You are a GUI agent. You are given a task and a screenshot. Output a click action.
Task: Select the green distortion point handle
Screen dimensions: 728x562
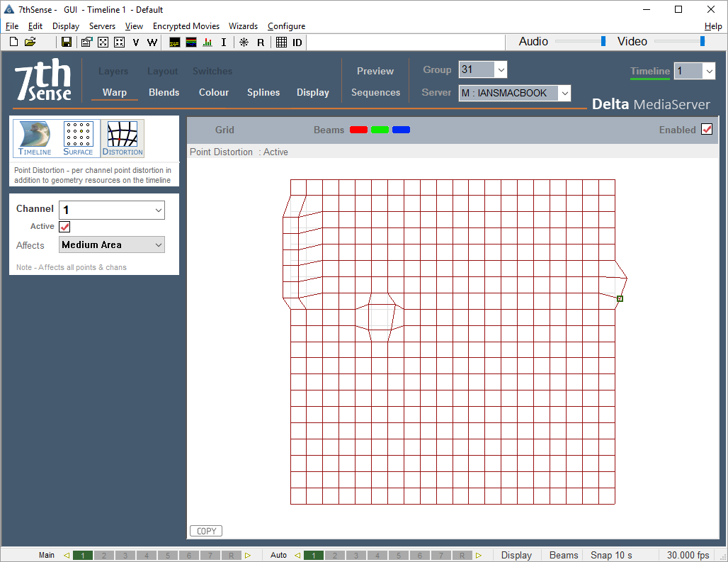[620, 298]
